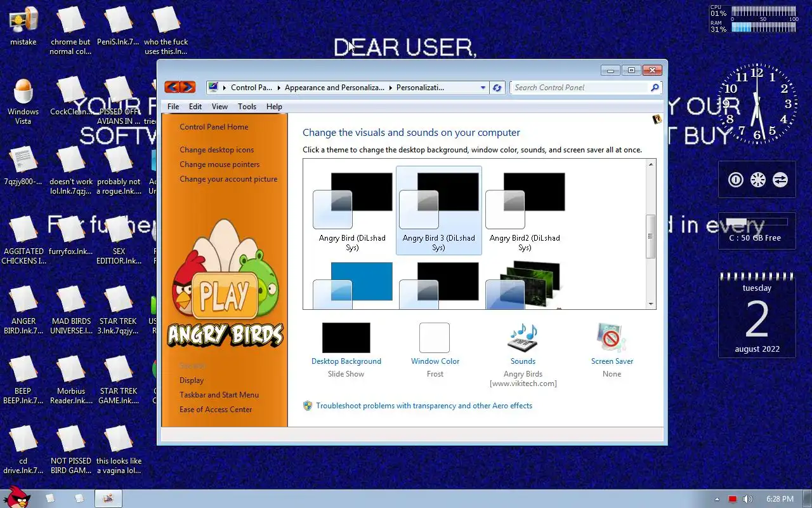Open the Screen Saver settings icon
812x508 pixels.
tap(612, 338)
